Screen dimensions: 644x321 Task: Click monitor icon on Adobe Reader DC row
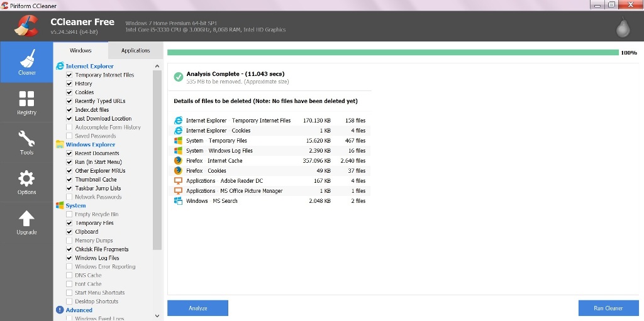(x=178, y=181)
